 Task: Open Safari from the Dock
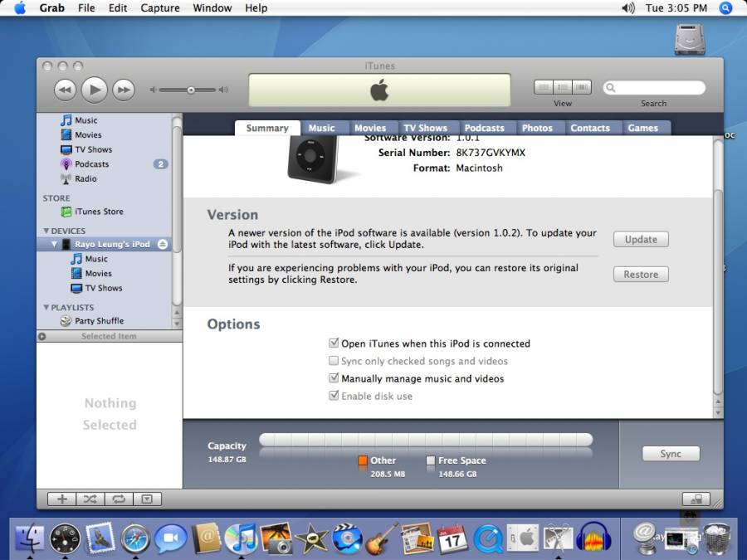point(135,539)
